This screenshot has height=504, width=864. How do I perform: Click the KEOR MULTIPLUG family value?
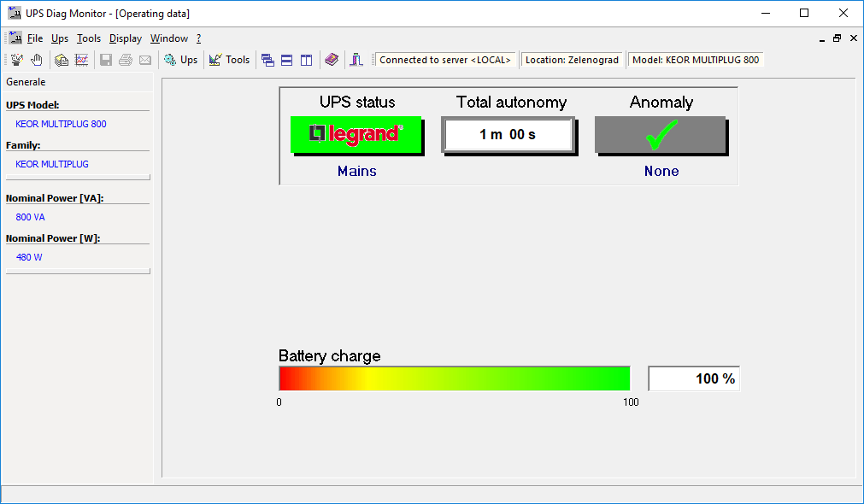coord(52,164)
